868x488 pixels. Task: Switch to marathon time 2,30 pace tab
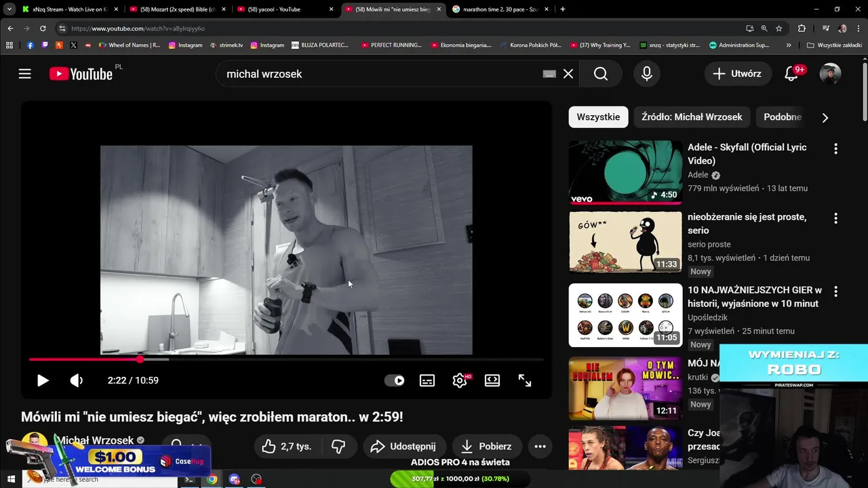500,9
